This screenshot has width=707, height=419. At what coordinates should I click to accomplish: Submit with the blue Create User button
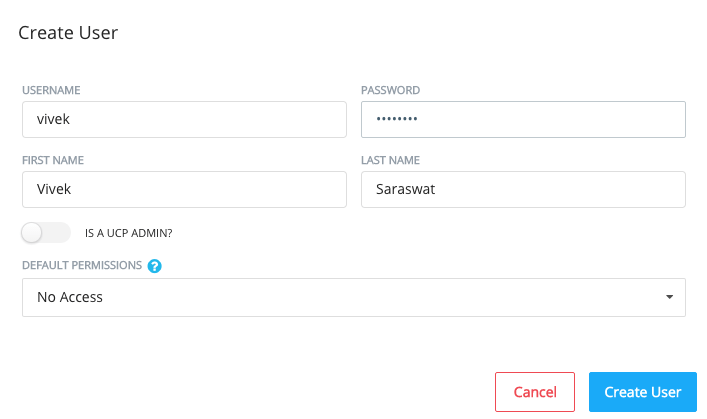click(x=643, y=392)
